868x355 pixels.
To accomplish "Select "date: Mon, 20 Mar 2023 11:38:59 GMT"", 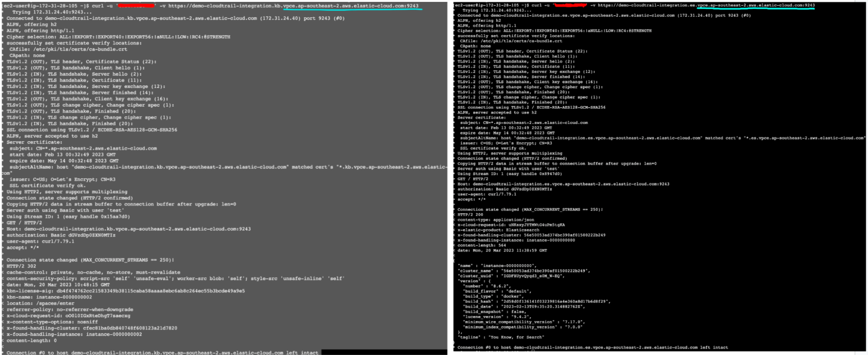I will (x=502, y=251).
